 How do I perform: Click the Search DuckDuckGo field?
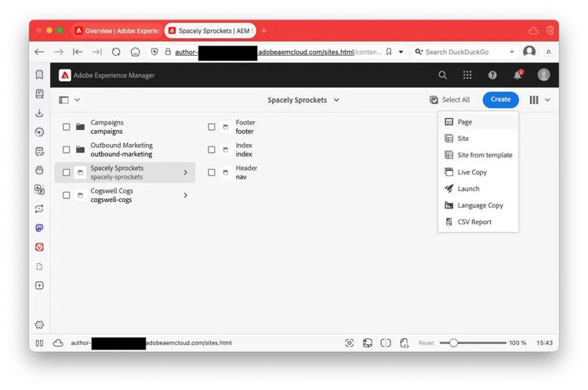465,52
